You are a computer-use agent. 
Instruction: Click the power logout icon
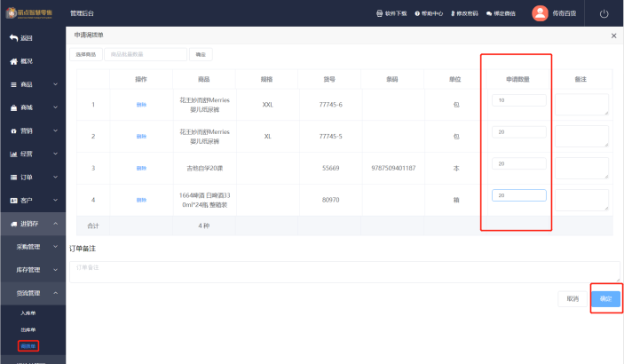604,13
